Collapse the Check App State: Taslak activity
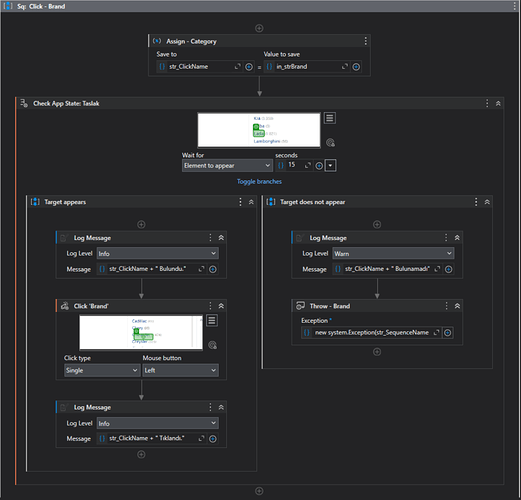The image size is (521, 500). (x=498, y=104)
